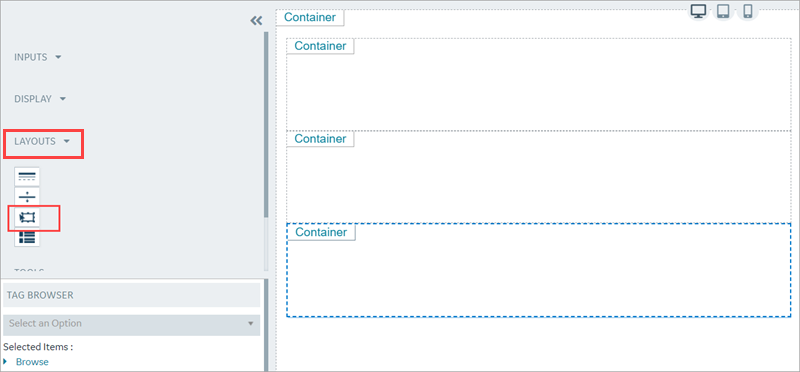Image resolution: width=800 pixels, height=372 pixels.
Task: Open the Browse link
Action: click(32, 362)
